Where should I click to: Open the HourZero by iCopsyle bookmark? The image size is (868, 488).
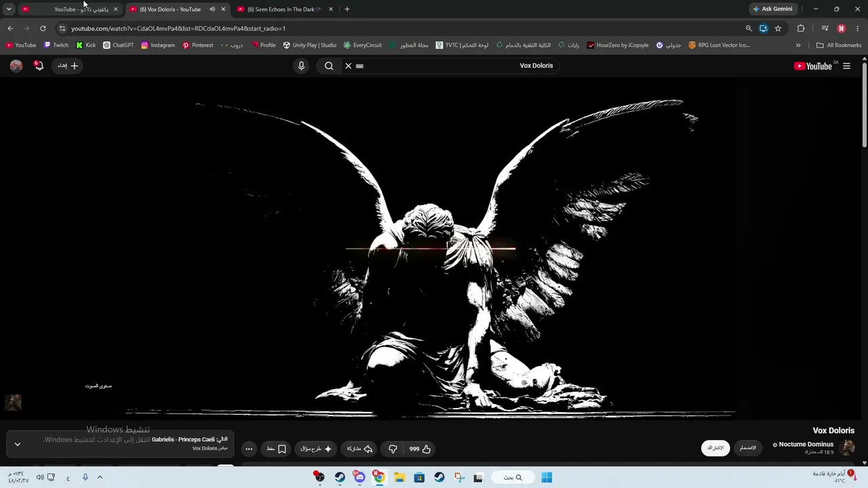coord(618,45)
